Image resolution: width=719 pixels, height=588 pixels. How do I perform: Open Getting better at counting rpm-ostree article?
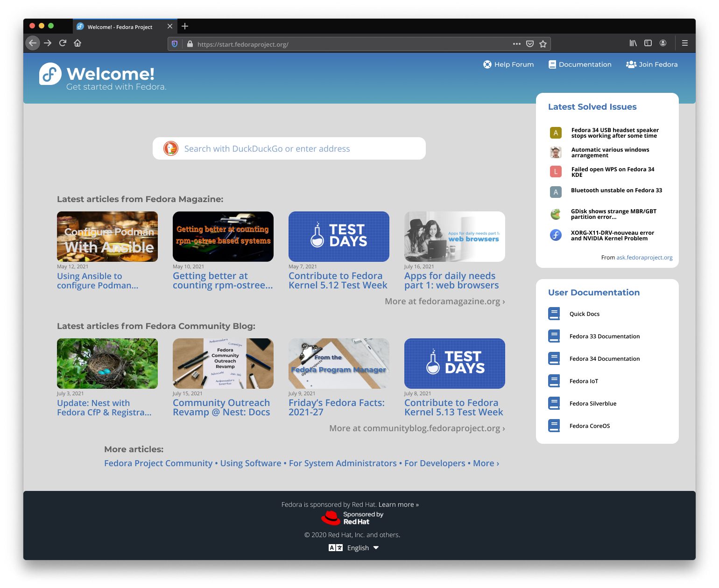point(223,281)
